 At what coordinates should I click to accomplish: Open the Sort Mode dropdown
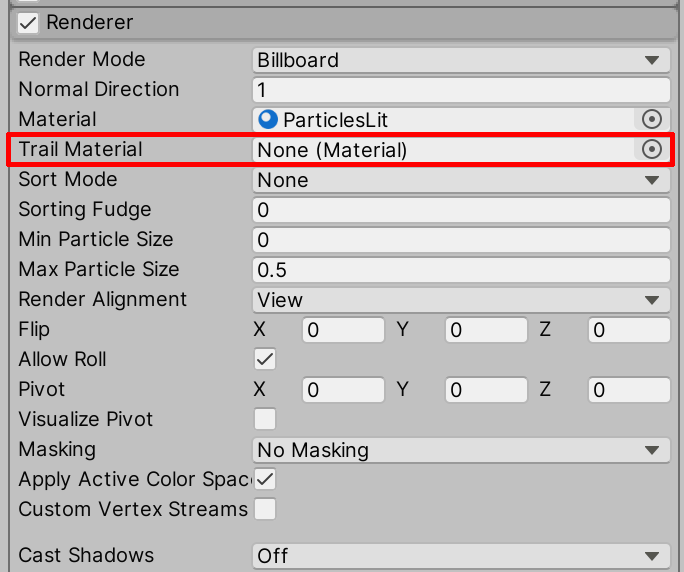pyautogui.click(x=460, y=180)
